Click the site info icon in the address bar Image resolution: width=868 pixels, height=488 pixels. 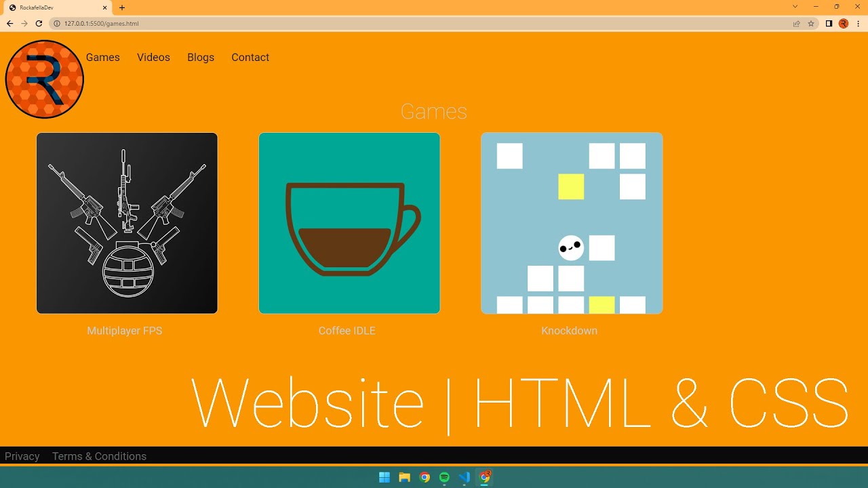coord(57,23)
